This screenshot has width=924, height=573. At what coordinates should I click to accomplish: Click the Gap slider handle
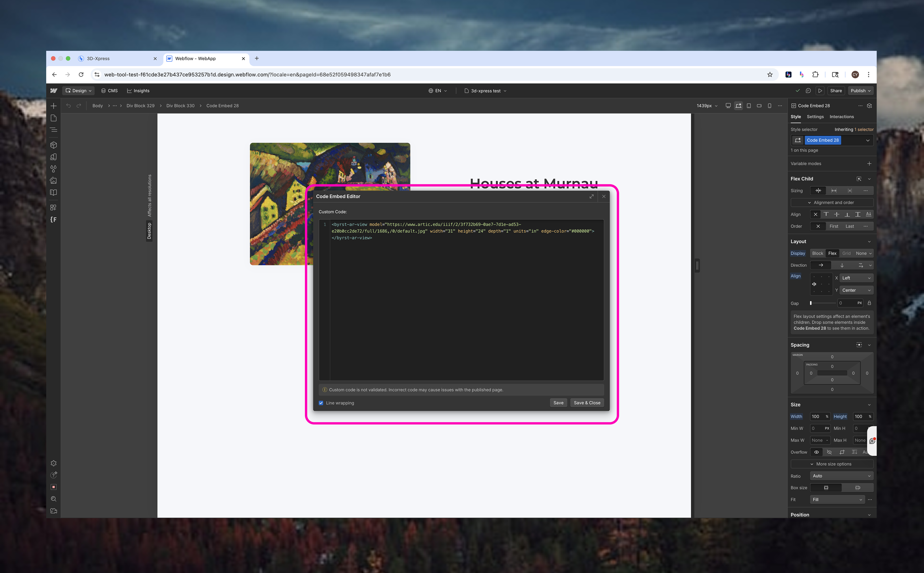click(x=811, y=303)
